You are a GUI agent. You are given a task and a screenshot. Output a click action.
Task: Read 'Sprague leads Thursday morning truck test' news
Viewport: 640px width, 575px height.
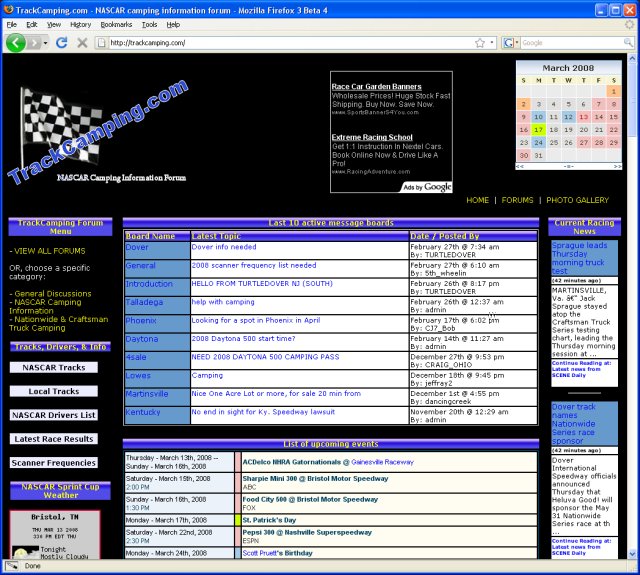[x=580, y=258]
